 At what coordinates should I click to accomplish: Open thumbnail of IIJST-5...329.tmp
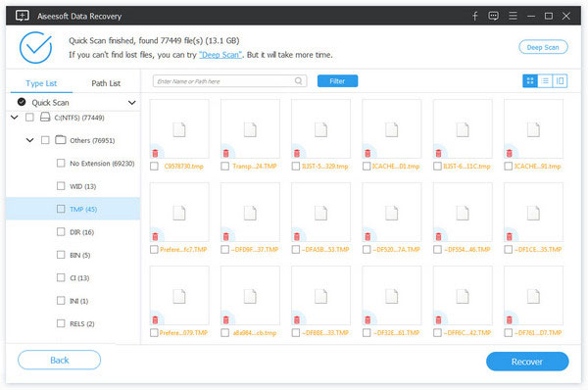point(321,129)
